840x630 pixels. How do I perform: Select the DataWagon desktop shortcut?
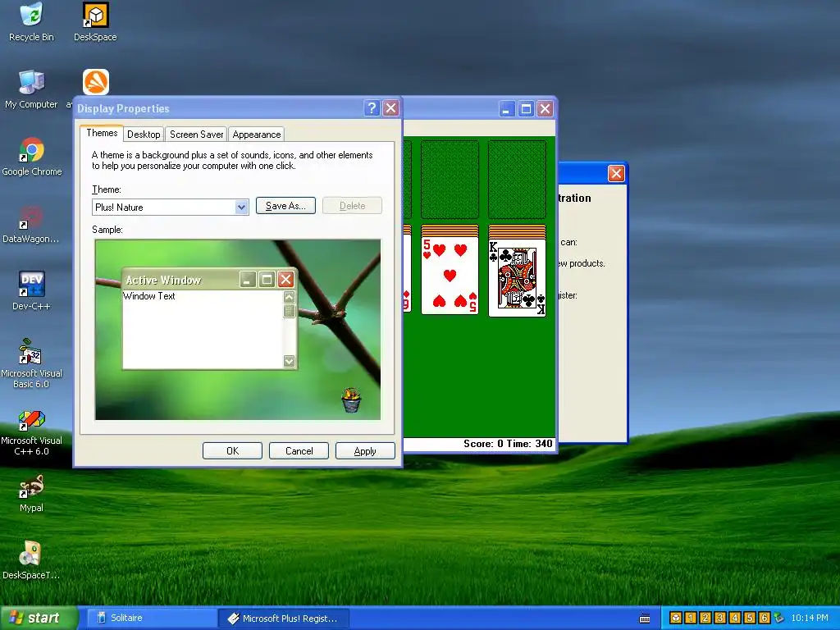coord(31,224)
